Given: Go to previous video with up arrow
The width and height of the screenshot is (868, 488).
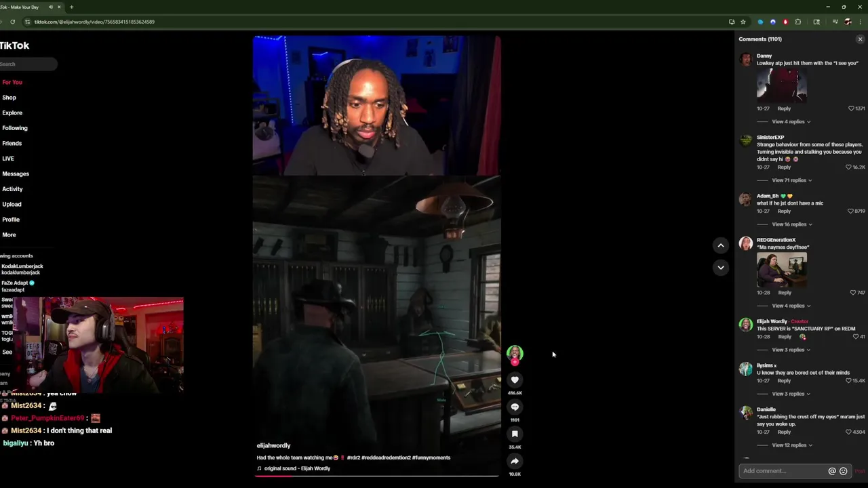Looking at the screenshot, I should 721,245.
